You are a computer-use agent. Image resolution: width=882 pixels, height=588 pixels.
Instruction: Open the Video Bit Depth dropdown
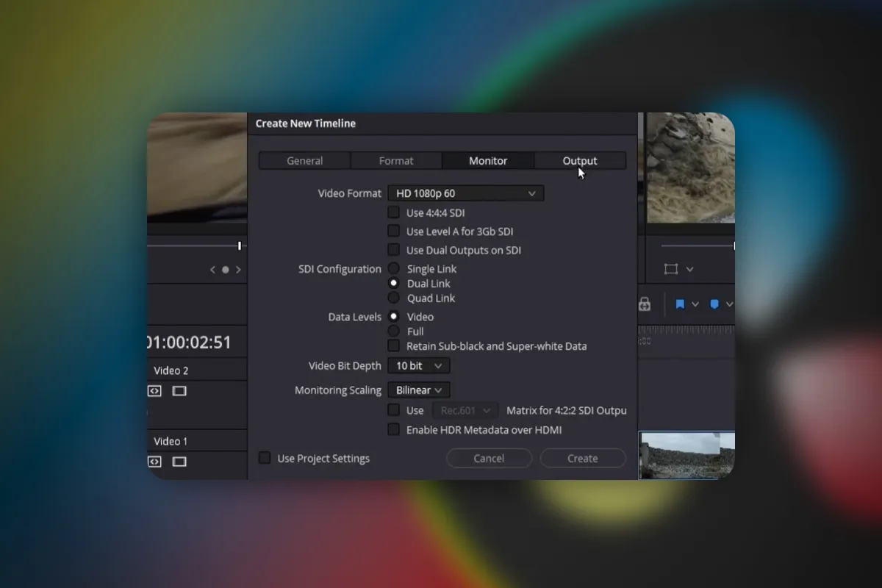419,365
